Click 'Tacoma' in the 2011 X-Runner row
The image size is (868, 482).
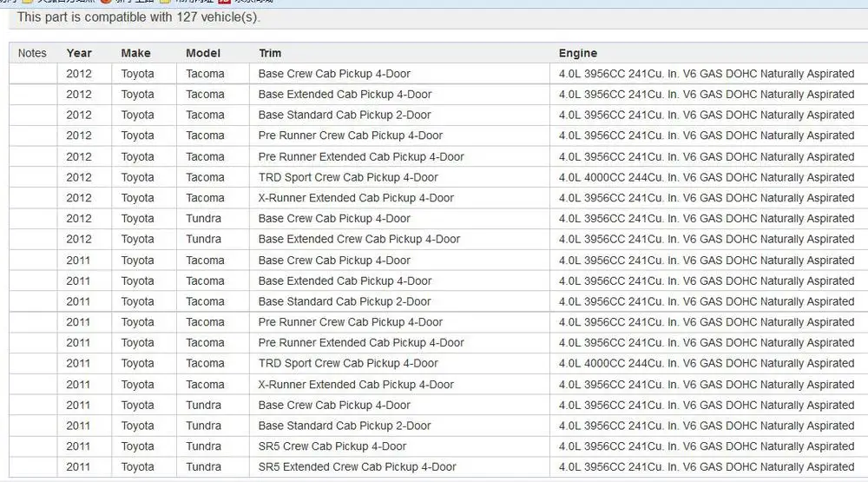(x=205, y=385)
